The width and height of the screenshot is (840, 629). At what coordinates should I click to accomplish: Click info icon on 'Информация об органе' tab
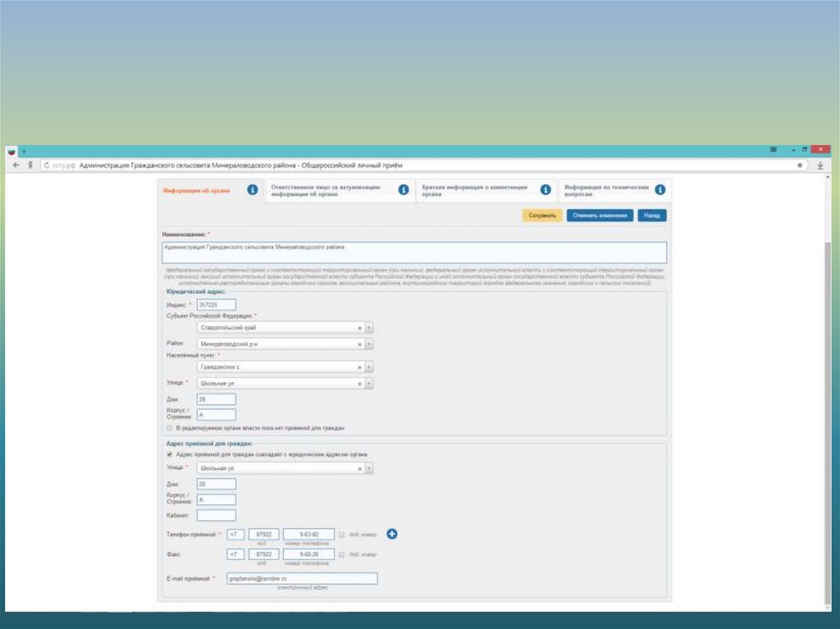pyautogui.click(x=253, y=190)
